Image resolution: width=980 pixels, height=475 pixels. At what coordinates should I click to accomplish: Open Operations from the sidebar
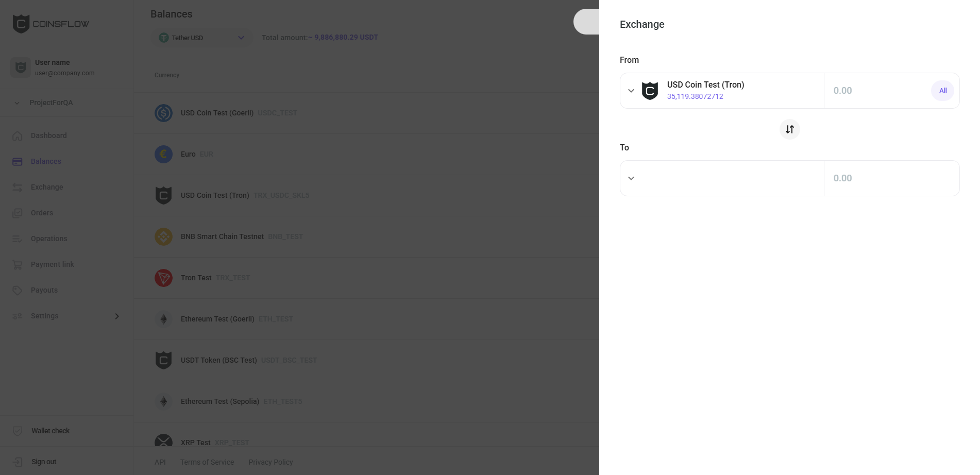click(17, 239)
